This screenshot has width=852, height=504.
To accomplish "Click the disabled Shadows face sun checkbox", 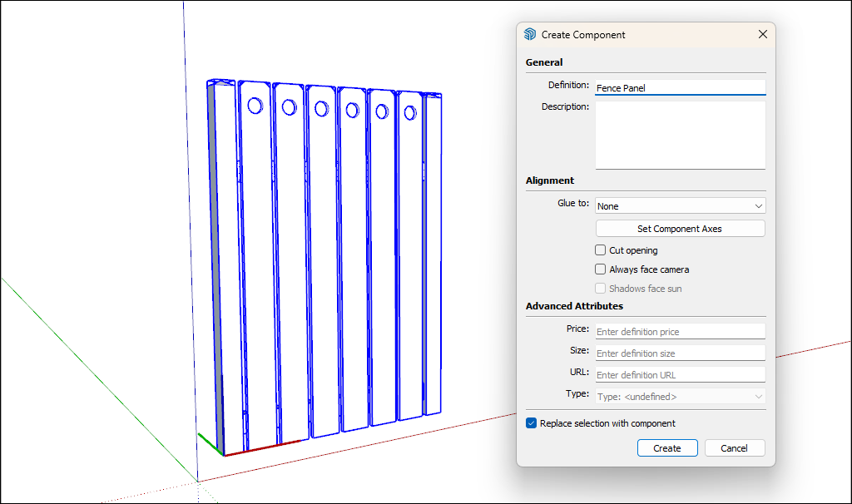I will click(600, 288).
